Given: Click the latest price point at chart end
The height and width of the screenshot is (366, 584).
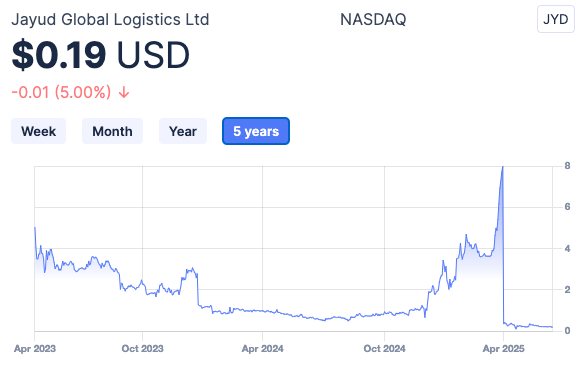Looking at the screenshot, I should point(552,327).
